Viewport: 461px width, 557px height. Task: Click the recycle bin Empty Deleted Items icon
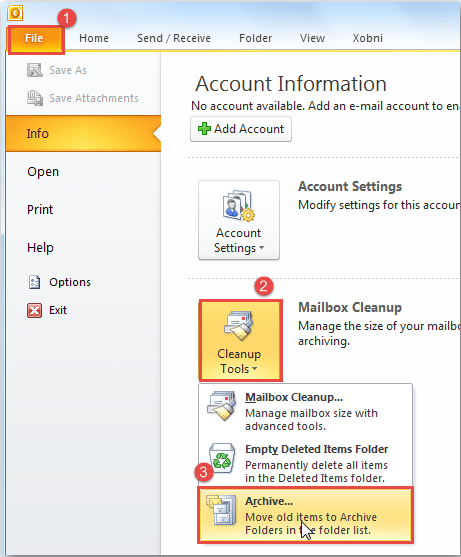222,458
